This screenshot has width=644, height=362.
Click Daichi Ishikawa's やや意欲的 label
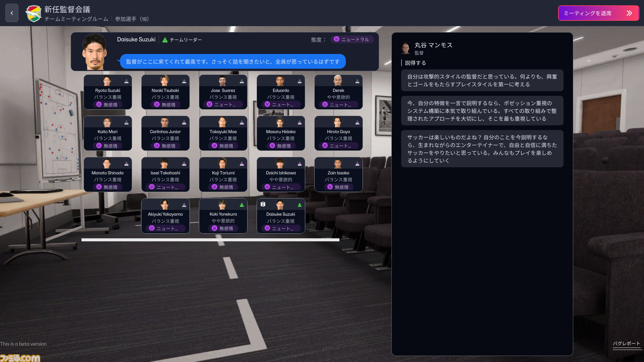281,180
